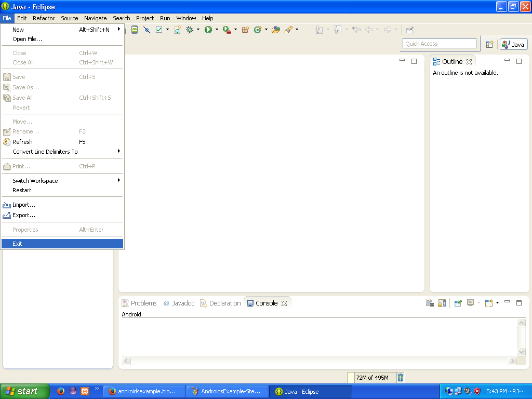Open the Open Console dropdown arrow
The width and height of the screenshot is (532, 399).
(x=497, y=303)
